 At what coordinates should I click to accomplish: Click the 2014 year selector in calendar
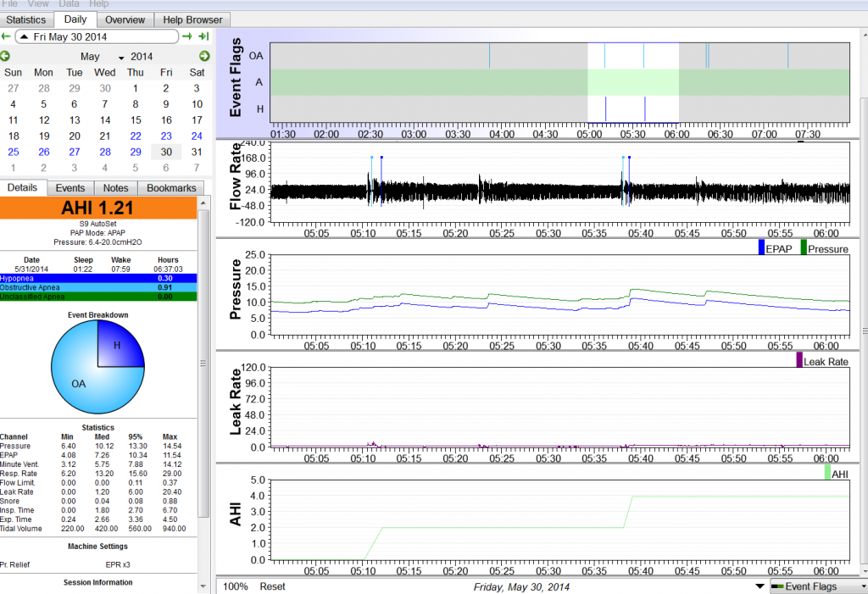[142, 57]
